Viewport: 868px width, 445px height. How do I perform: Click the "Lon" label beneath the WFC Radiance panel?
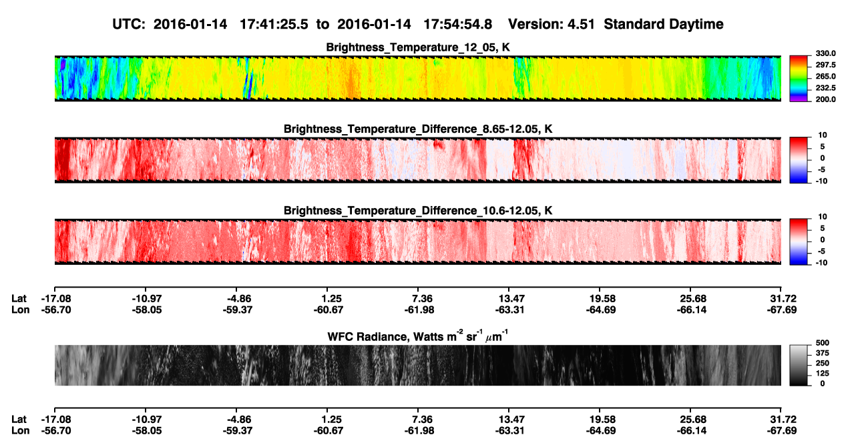20,430
